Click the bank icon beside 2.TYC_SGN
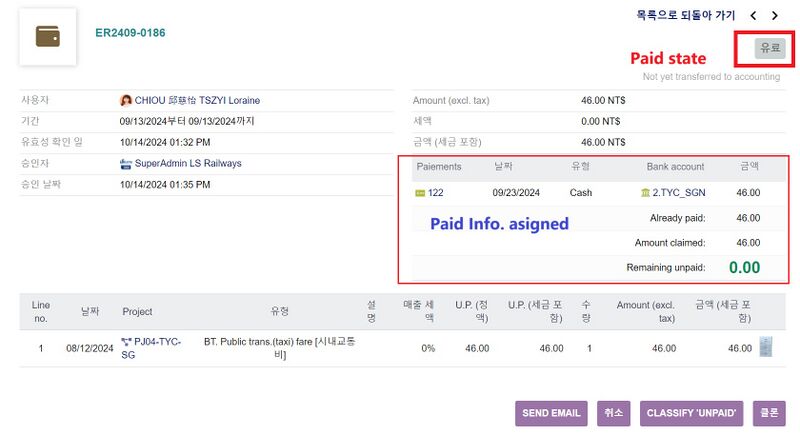Viewport: 800px width, 435px height. point(645,193)
